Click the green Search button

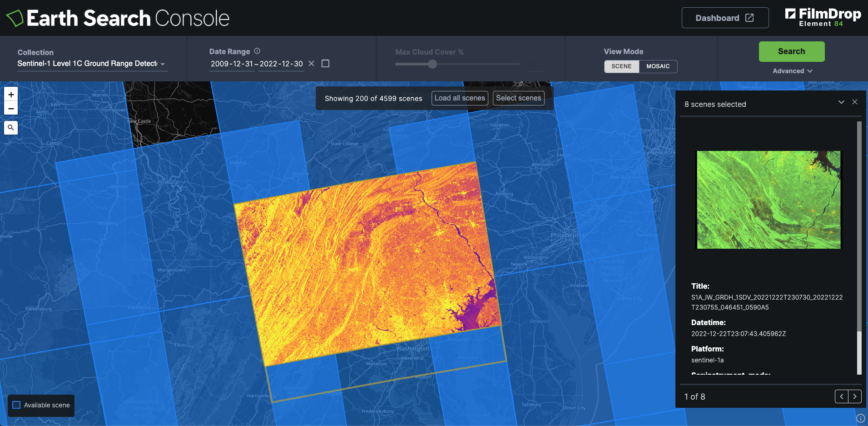pos(791,51)
